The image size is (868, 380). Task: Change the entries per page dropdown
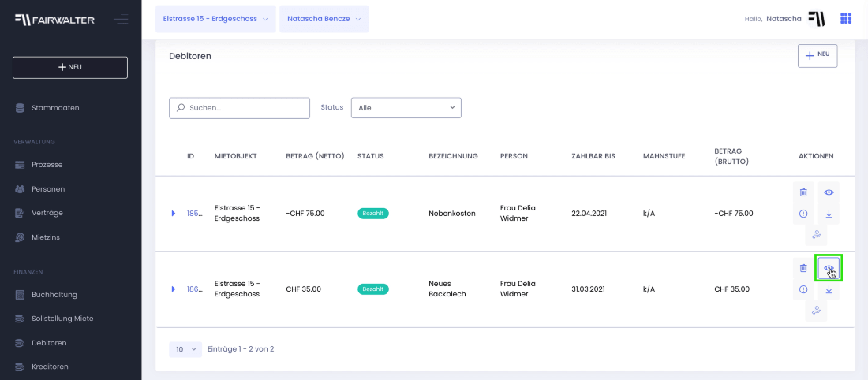[x=185, y=349]
